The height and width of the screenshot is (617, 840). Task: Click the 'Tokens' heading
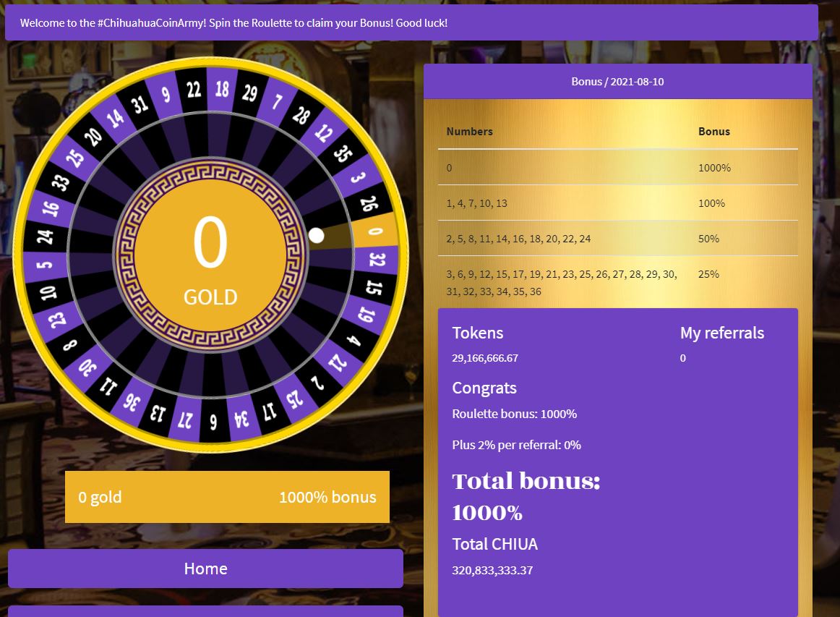(x=477, y=333)
